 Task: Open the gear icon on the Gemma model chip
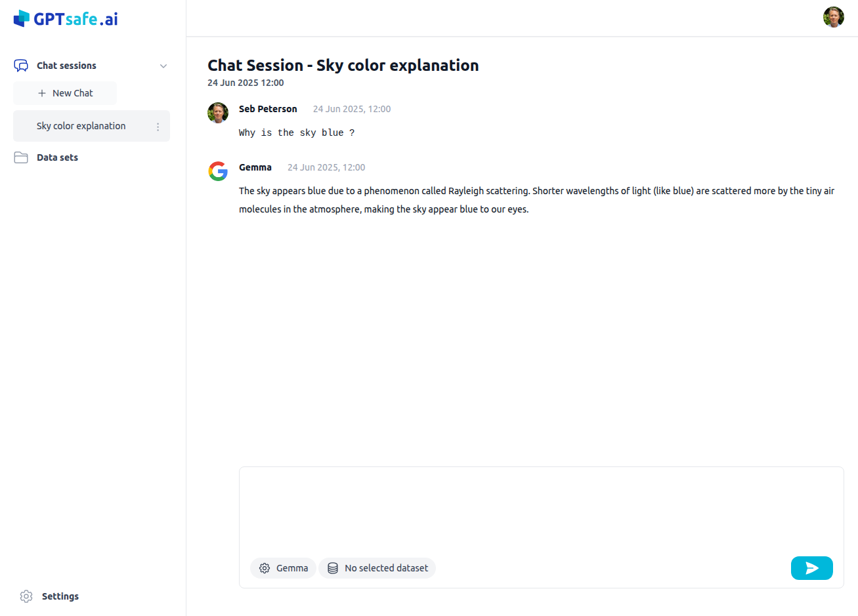pyautogui.click(x=264, y=568)
